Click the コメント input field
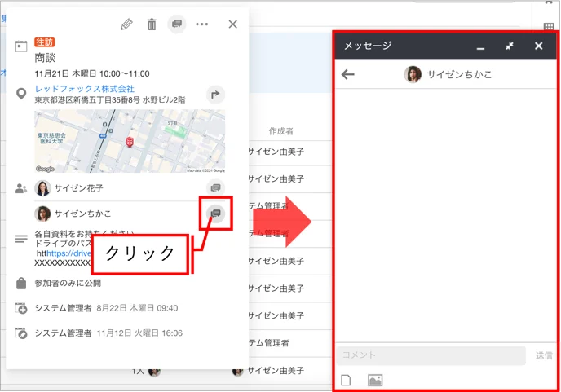 point(431,355)
